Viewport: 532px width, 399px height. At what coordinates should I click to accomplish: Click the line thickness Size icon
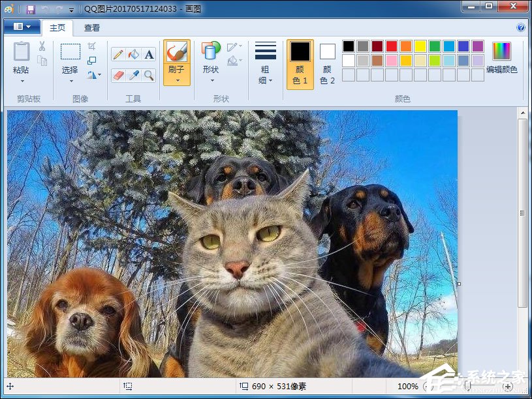tap(265, 50)
